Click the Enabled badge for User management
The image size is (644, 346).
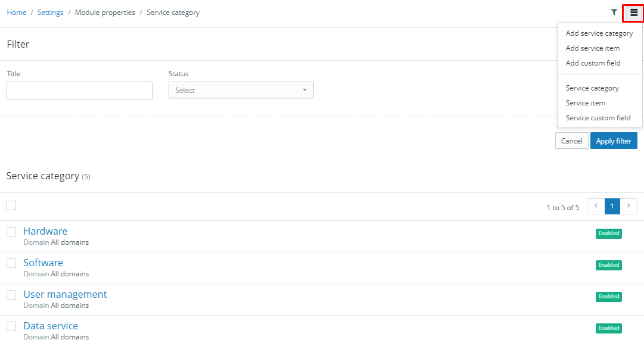coord(609,297)
